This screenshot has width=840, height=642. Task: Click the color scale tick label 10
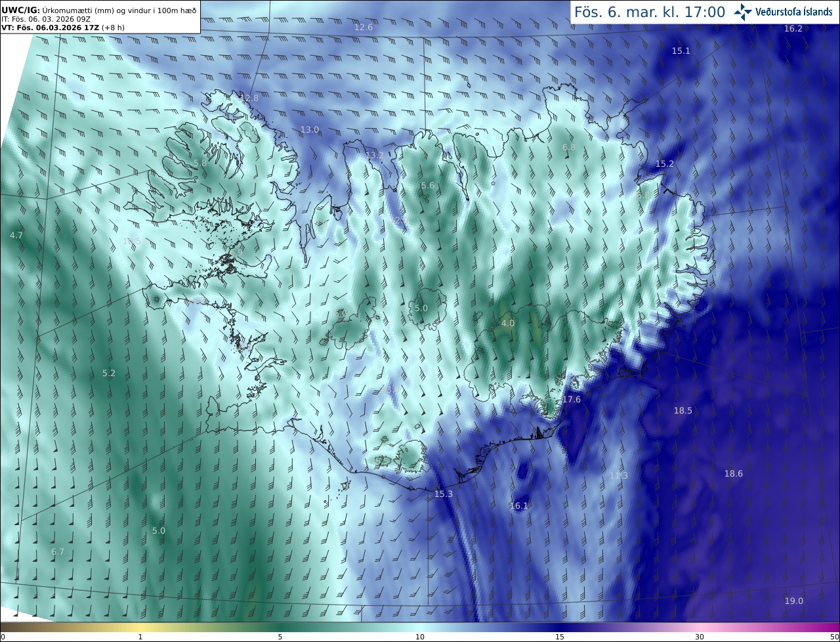tap(420, 637)
